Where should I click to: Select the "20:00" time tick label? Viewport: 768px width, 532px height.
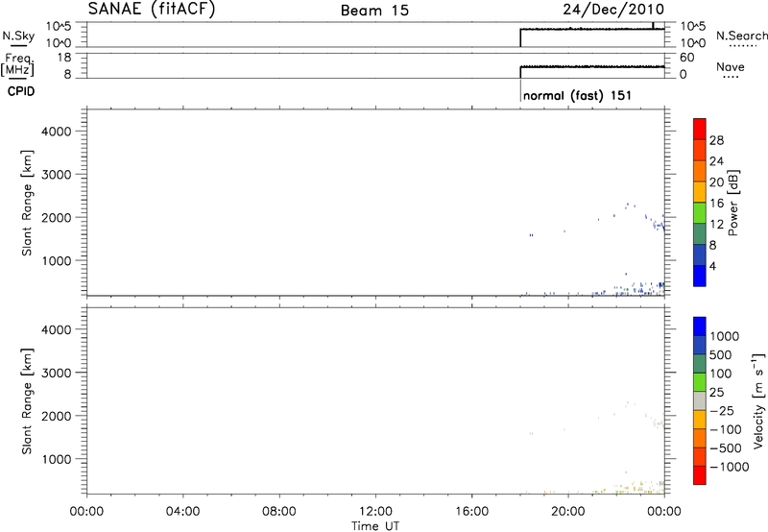click(x=568, y=512)
